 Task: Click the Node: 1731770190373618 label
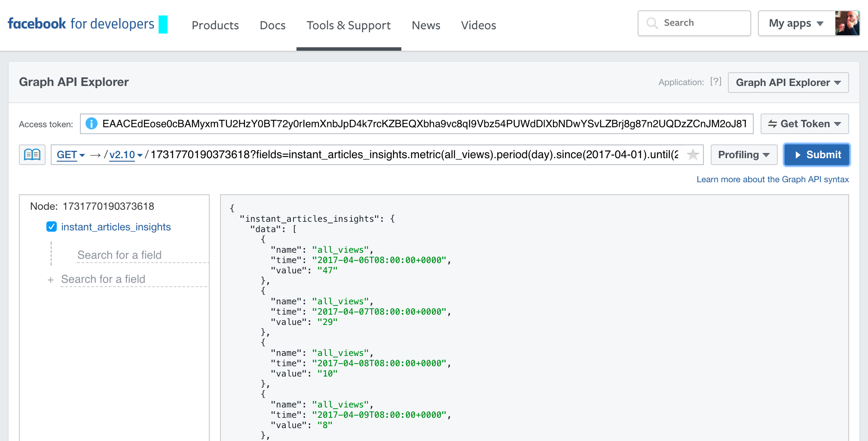click(92, 206)
